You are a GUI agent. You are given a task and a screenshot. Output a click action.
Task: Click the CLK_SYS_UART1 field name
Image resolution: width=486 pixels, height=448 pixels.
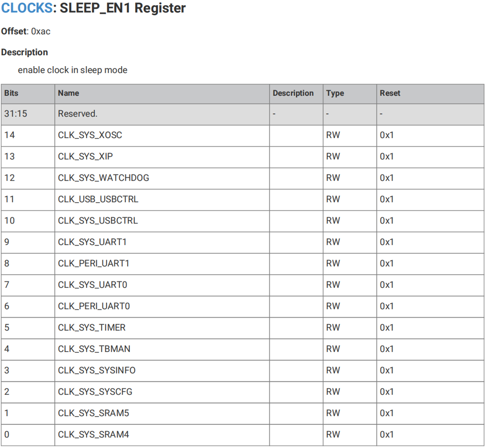[92, 242]
